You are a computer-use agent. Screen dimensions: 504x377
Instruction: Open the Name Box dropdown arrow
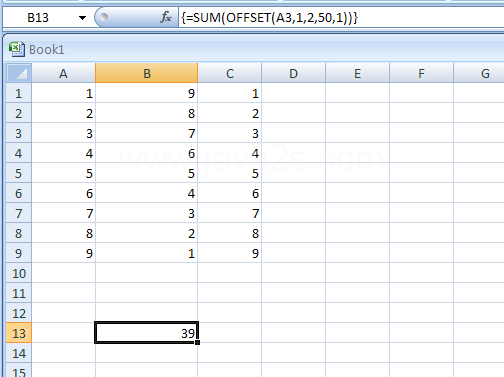click(82, 18)
